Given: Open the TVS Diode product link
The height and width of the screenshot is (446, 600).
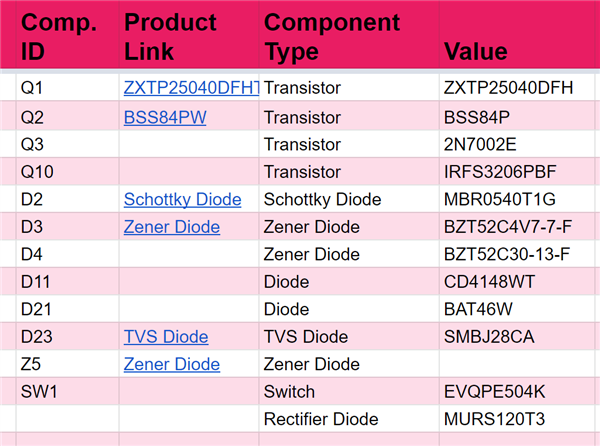Looking at the screenshot, I should pos(166,337).
